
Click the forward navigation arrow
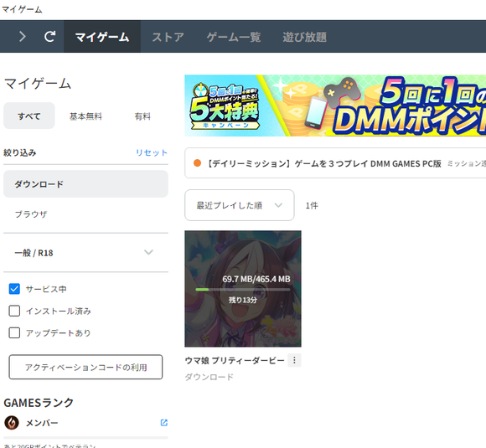point(23,37)
